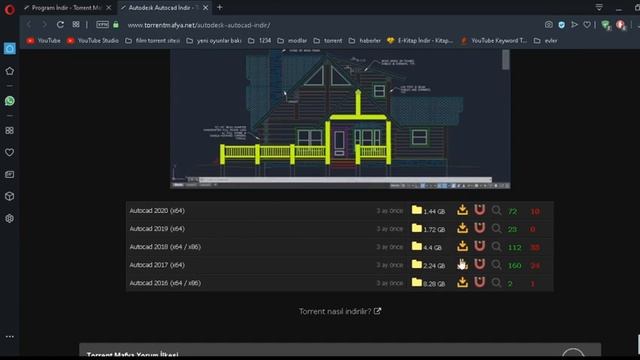Open WhatsApp in the sidebar
Screen dimensions: 640x360
10,101
